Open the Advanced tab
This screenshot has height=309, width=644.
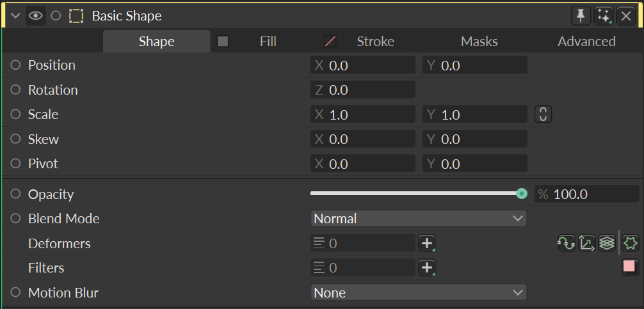[x=586, y=42]
